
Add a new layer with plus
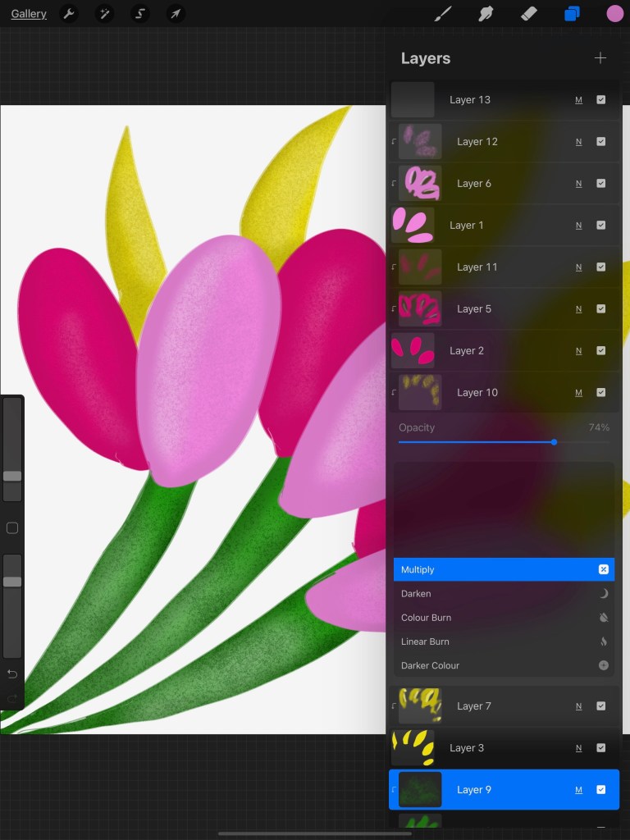(600, 58)
